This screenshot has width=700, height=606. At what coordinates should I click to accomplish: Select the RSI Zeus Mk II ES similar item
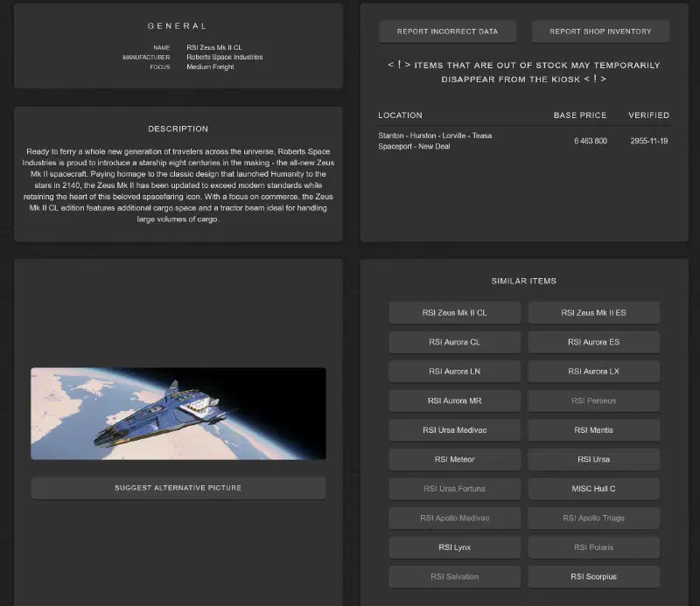pyautogui.click(x=593, y=312)
